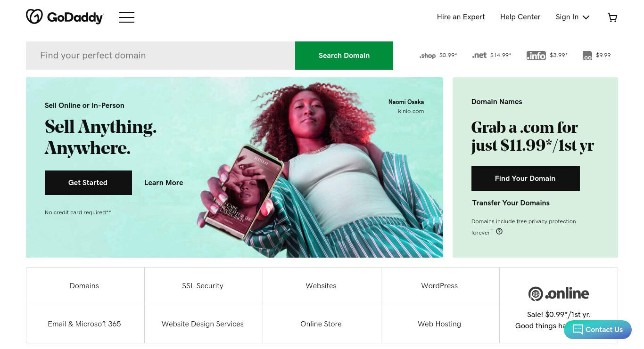Open the shopping cart icon

612,17
